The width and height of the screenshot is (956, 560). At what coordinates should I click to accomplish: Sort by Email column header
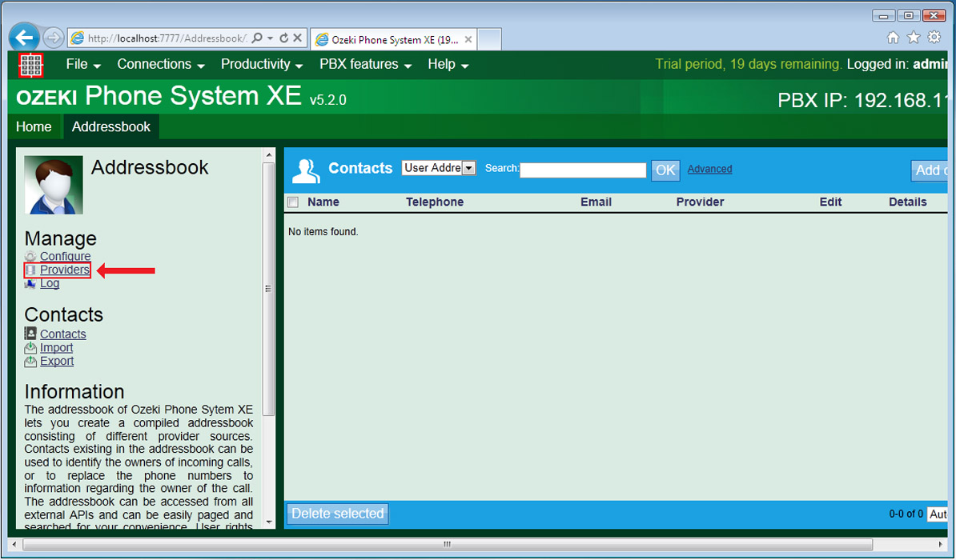596,202
